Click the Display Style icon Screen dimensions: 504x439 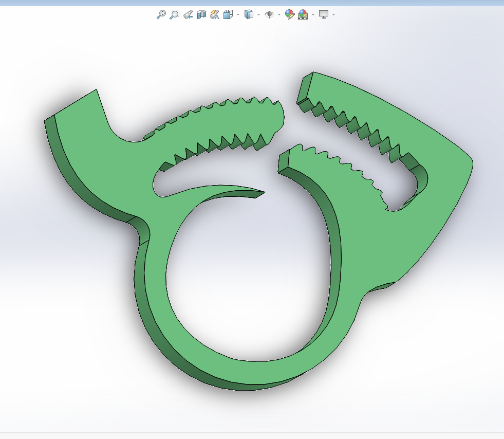(x=249, y=14)
